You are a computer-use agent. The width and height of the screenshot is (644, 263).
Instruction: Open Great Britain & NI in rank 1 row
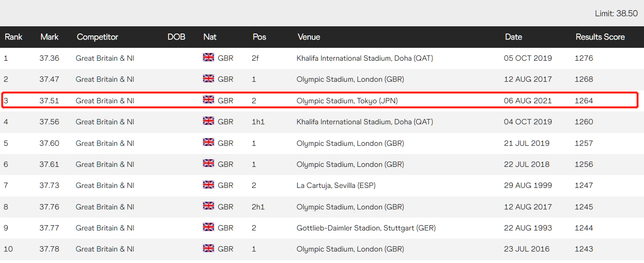(105, 58)
